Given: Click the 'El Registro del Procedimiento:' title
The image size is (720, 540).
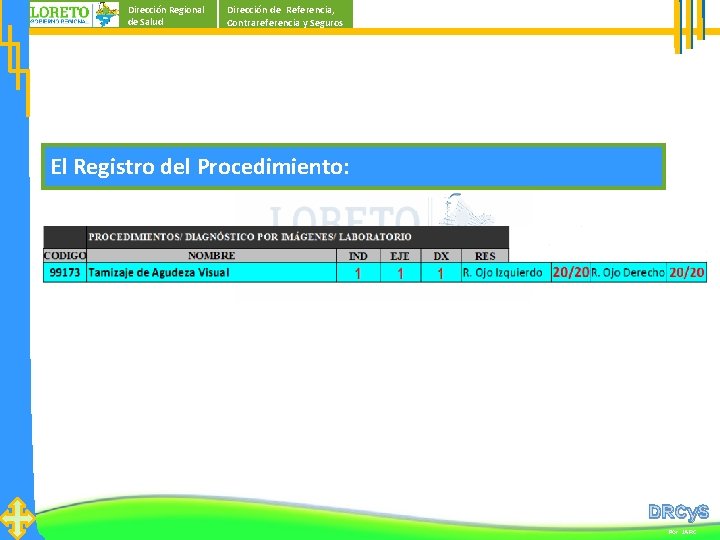Looking at the screenshot, I should [353, 166].
